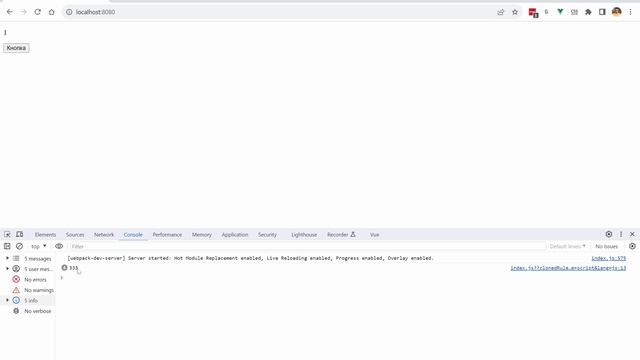Click the Кнопка button
Image resolution: width=640 pixels, height=360 pixels.
[x=16, y=48]
